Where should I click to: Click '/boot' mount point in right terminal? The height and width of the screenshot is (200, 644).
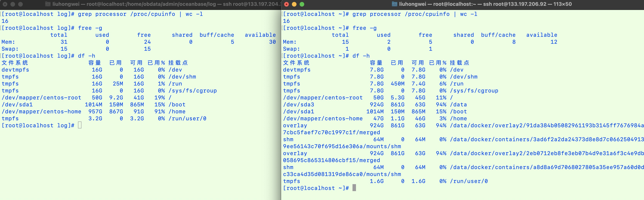[458, 112]
